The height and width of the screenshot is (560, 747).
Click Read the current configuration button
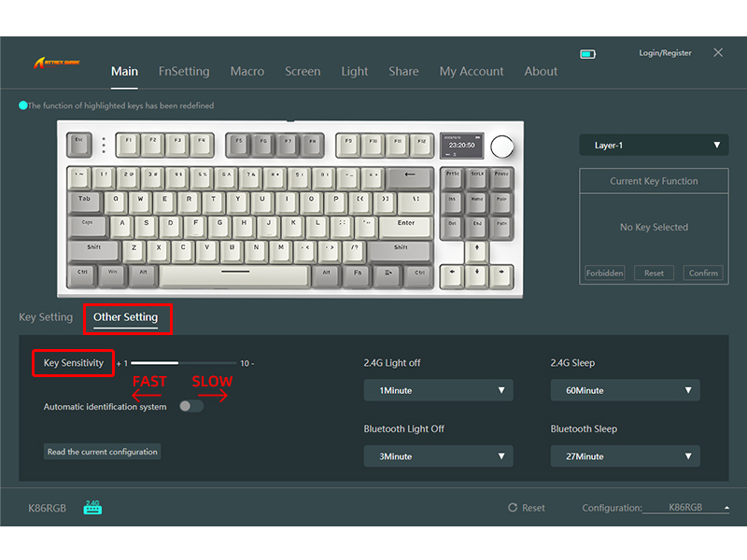(x=102, y=452)
